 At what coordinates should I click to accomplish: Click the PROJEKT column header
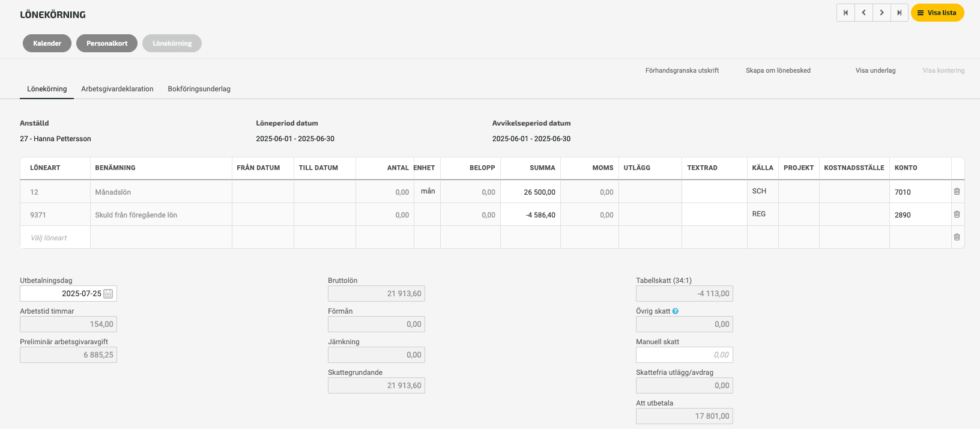[799, 168]
